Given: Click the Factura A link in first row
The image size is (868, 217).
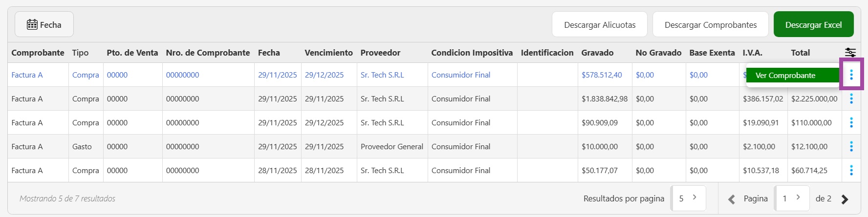Looking at the screenshot, I should click(27, 75).
